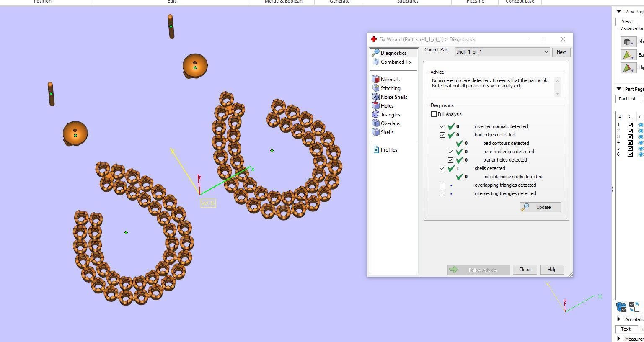Expand the Measurement panel
This screenshot has height=342, width=644.
click(619, 339)
